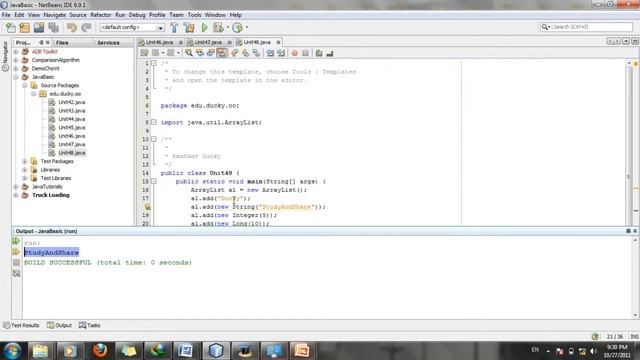640x360 pixels.
Task: Open the Debug menu
Action: [137, 15]
